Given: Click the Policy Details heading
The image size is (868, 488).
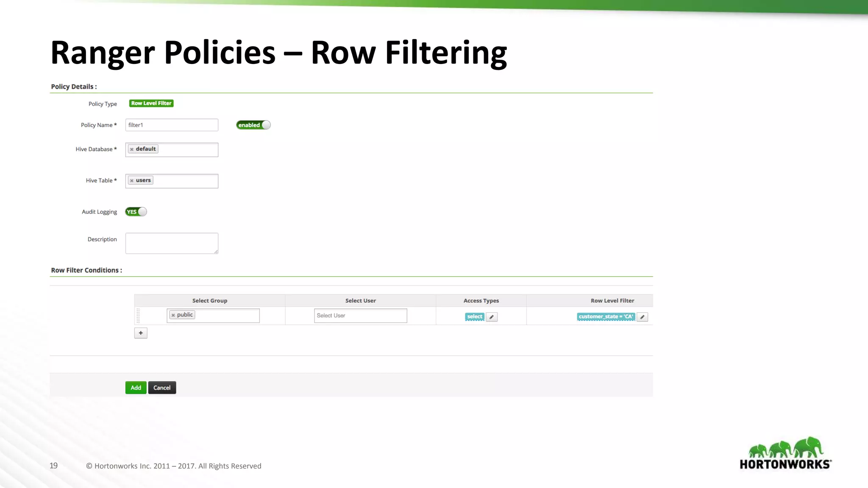Looking at the screenshot, I should [74, 86].
